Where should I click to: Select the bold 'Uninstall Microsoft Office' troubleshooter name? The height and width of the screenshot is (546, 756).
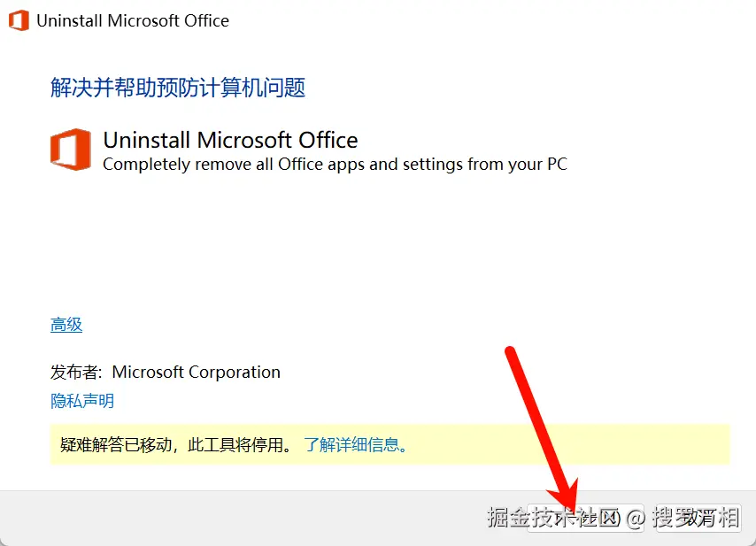(230, 140)
